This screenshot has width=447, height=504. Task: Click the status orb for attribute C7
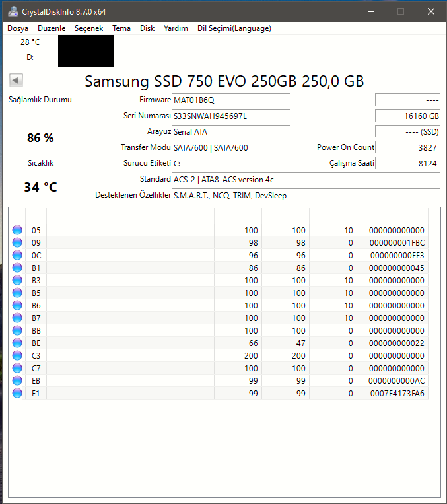tap(17, 368)
